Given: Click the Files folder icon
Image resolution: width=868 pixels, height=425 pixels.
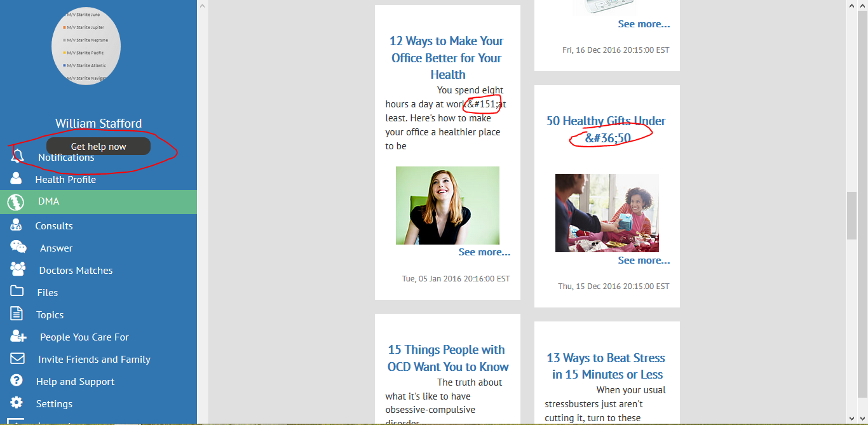Looking at the screenshot, I should 17,292.
